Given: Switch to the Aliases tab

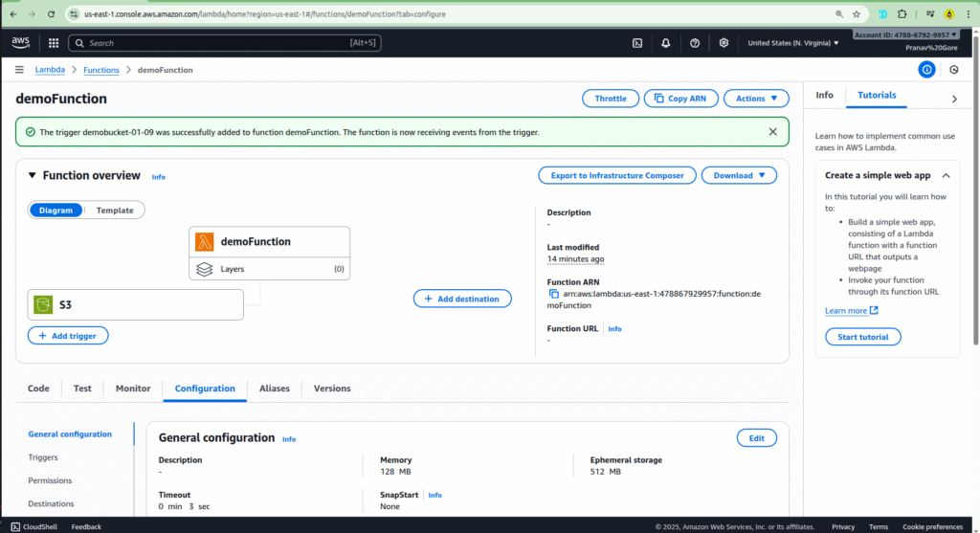Looking at the screenshot, I should pos(275,389).
